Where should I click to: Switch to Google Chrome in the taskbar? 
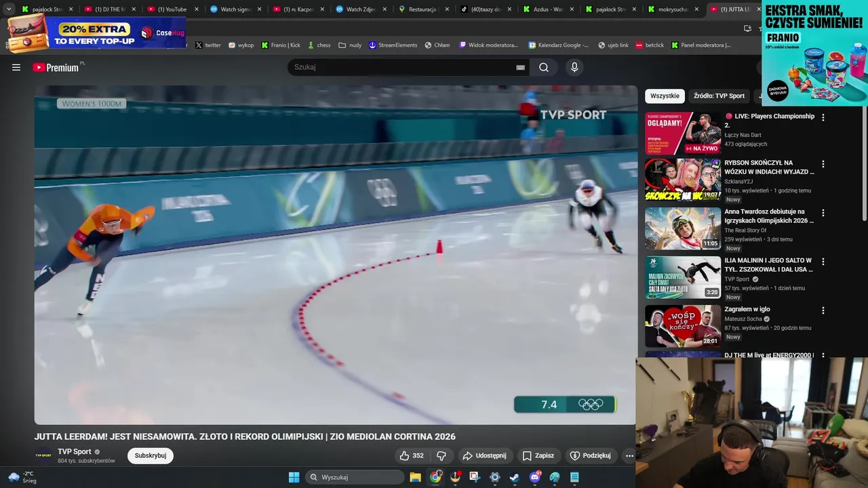pyautogui.click(x=435, y=477)
